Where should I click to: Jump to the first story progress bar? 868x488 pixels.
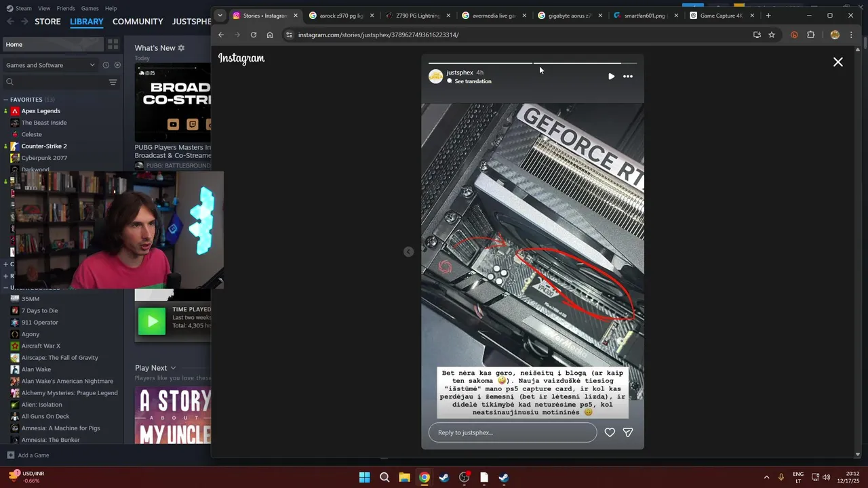point(480,63)
